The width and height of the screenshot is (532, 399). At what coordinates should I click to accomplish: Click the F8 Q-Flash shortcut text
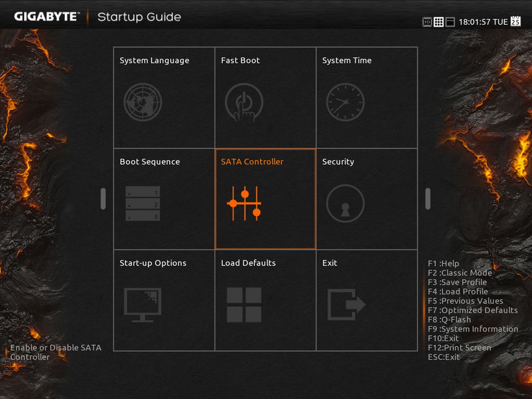[449, 320]
